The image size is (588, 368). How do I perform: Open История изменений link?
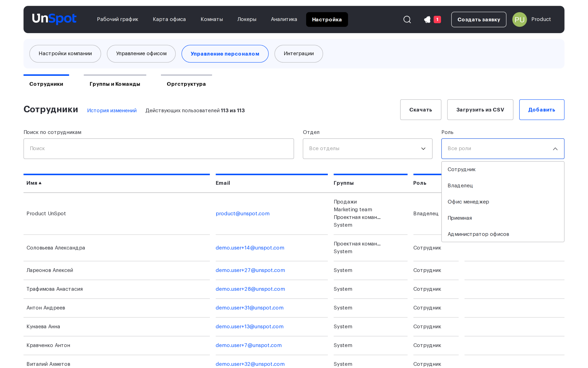(x=112, y=110)
